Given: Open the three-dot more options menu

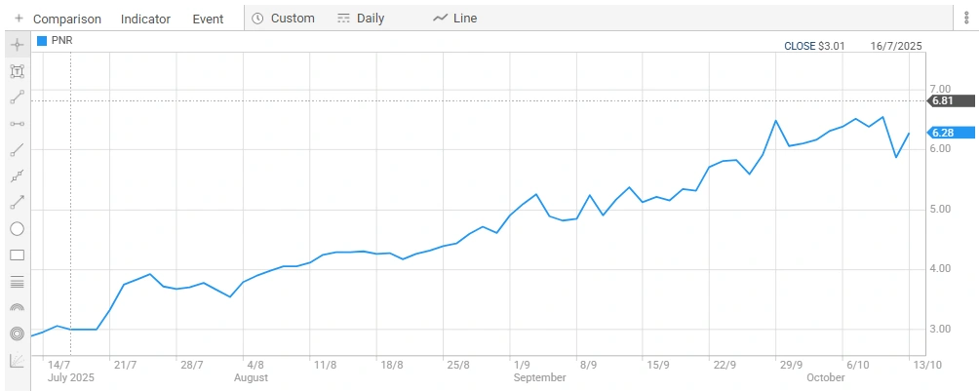Looking at the screenshot, I should [x=966, y=19].
